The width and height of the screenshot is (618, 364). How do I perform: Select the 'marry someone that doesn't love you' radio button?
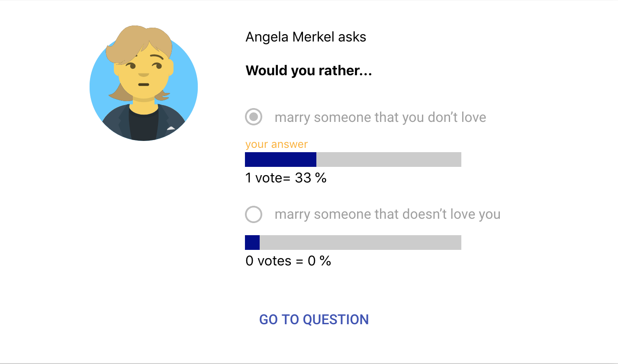coord(254,214)
